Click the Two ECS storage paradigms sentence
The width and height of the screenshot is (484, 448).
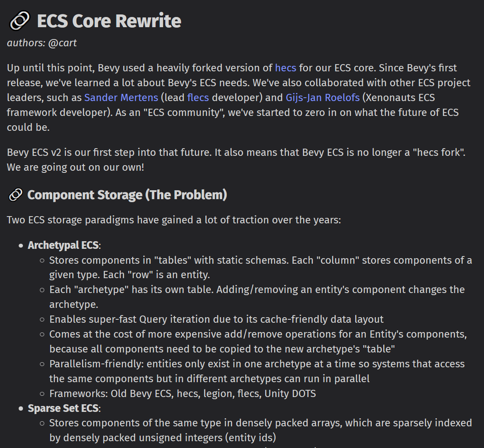[174, 220]
